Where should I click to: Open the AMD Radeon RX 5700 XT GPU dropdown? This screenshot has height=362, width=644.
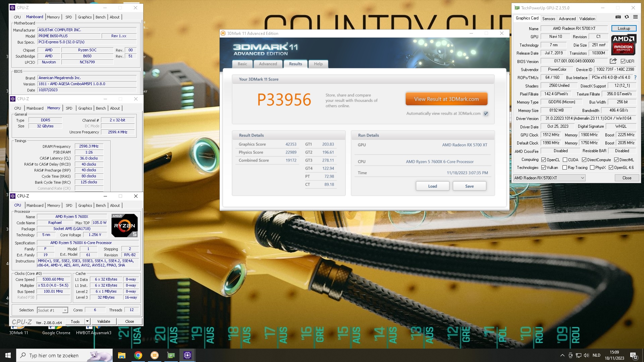[549, 178]
